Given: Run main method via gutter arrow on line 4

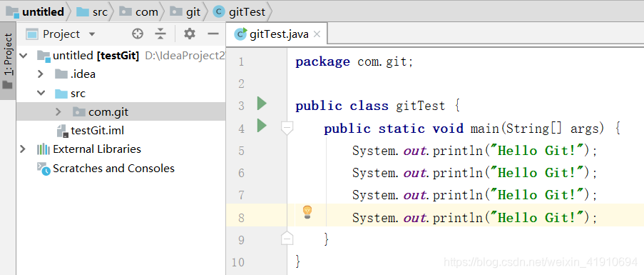Looking at the screenshot, I should [262, 126].
